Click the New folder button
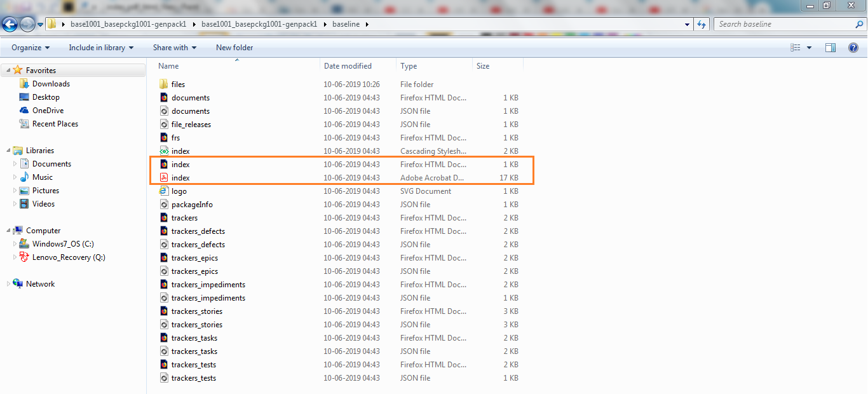 pyautogui.click(x=234, y=48)
